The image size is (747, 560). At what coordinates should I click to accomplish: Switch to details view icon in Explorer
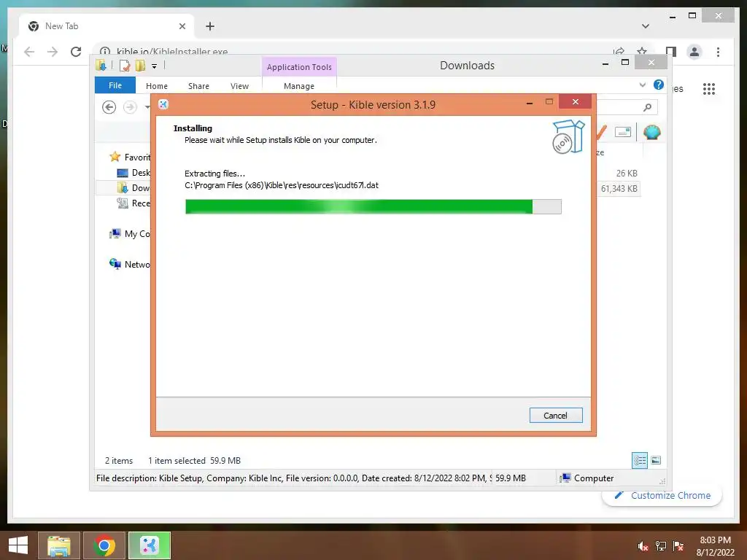[x=640, y=460]
